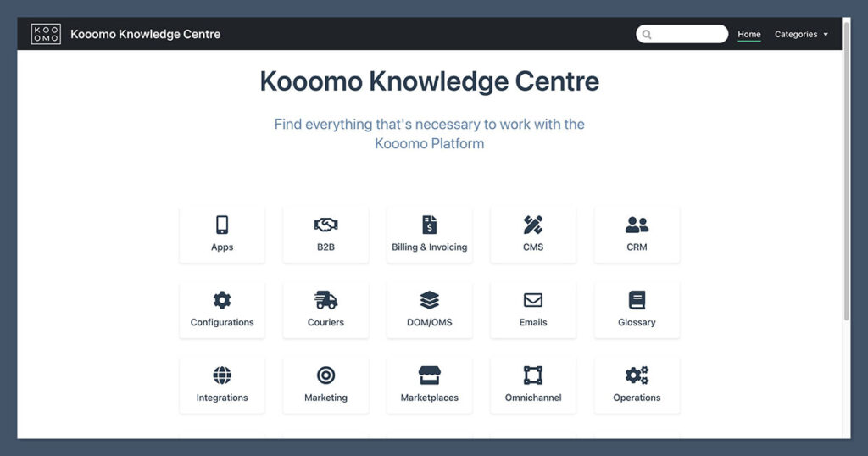Image resolution: width=868 pixels, height=456 pixels.
Task: Click the header search field
Action: coord(682,34)
